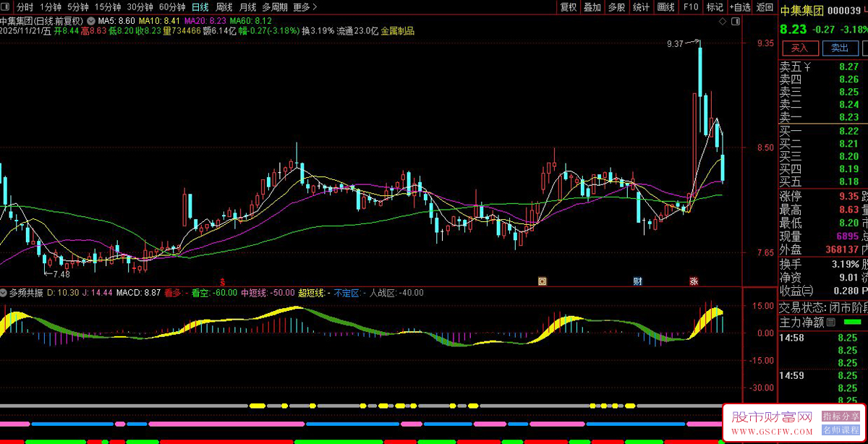
Task: Toggle the side panel layout icon
Action: [x=736, y=22]
